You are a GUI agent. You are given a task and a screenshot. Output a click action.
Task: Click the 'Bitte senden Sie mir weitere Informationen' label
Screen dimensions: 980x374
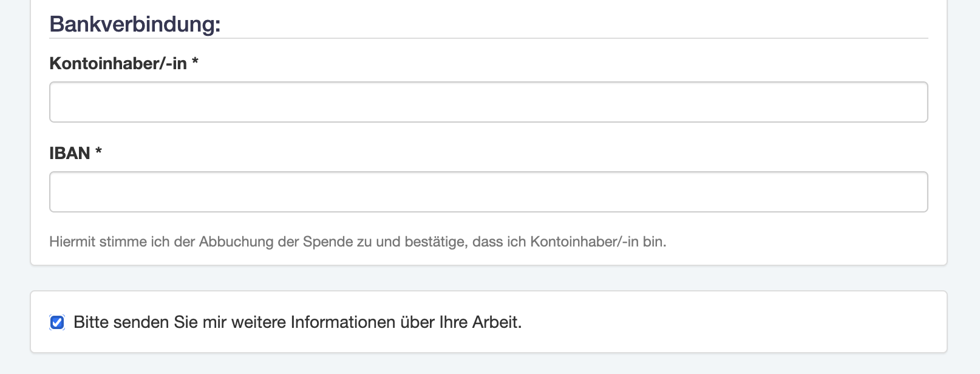click(x=298, y=322)
